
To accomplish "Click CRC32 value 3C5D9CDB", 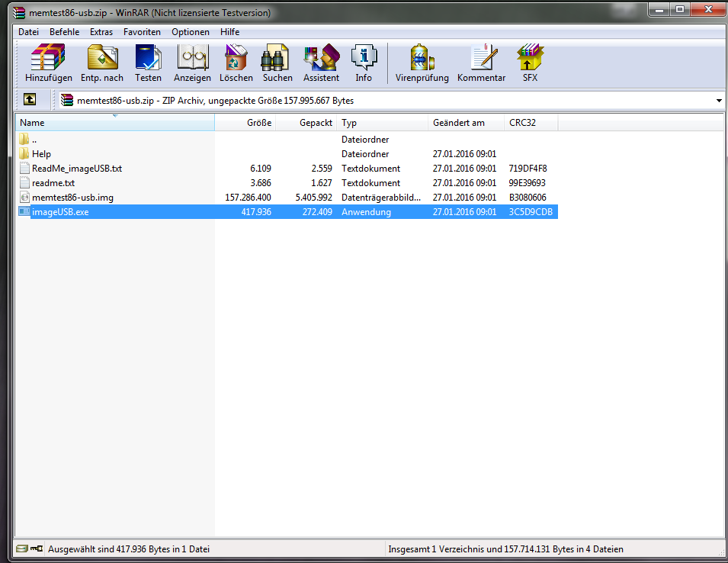I will pyautogui.click(x=531, y=212).
